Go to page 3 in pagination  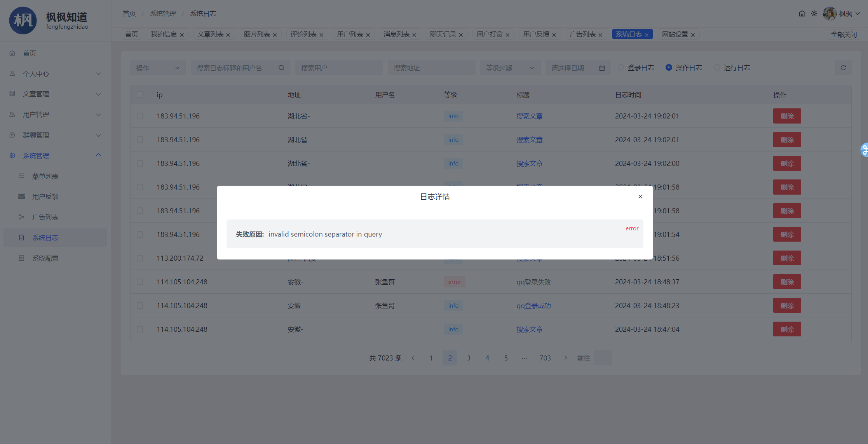tap(469, 358)
